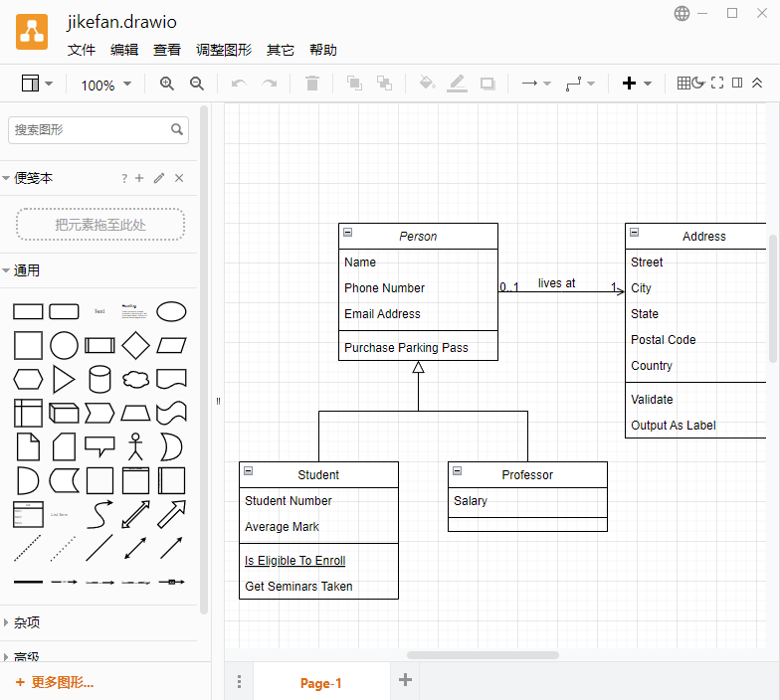Screen dimensions: 780x700
Task: Collapse the Person class box
Action: point(348,233)
